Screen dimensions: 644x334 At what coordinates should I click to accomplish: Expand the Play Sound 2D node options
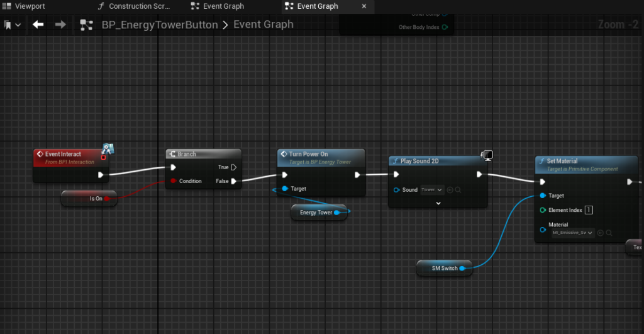438,203
